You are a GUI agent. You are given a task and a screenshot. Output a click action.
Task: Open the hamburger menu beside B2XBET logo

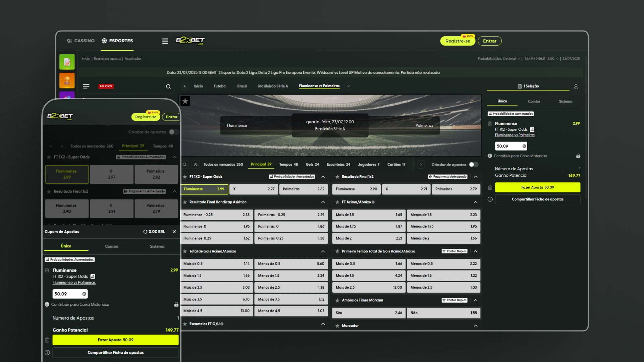pyautogui.click(x=165, y=41)
